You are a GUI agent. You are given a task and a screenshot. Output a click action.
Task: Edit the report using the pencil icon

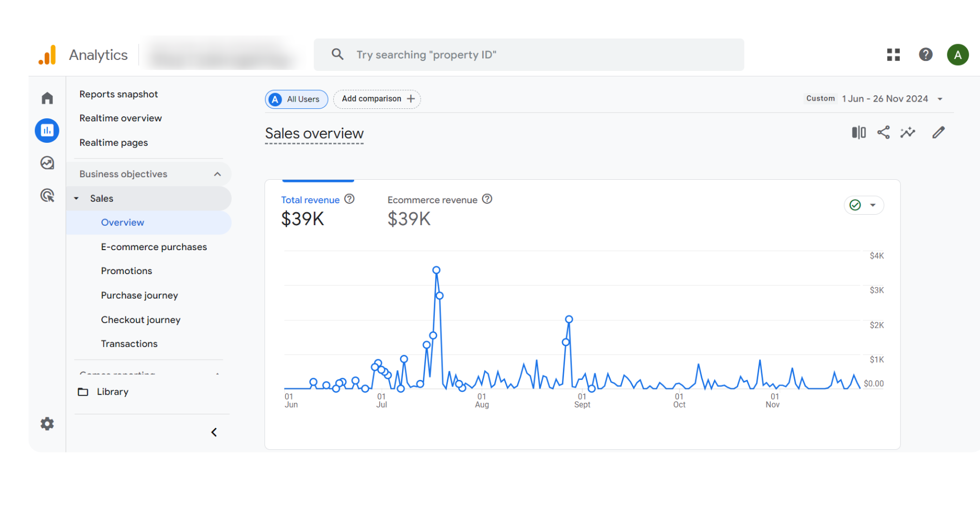coord(938,132)
